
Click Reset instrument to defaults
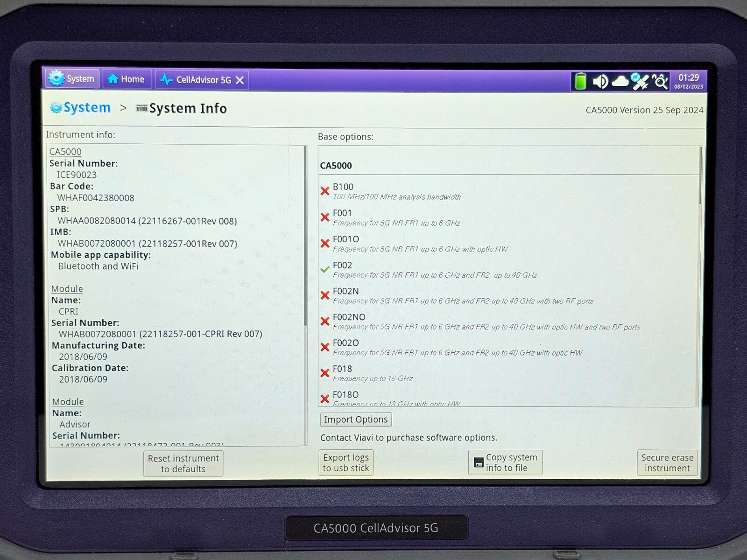click(183, 463)
